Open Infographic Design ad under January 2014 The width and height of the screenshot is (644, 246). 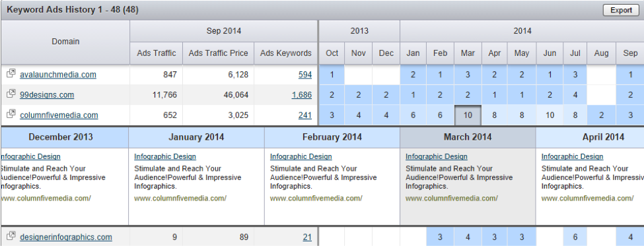(165, 156)
